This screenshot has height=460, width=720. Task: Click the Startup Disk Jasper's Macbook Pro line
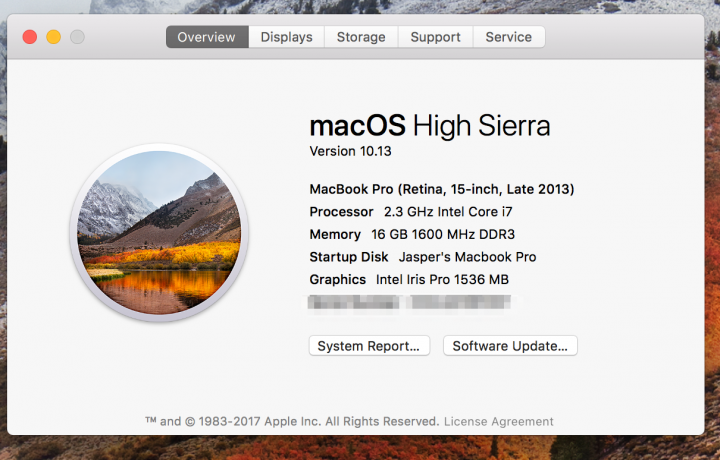[423, 257]
